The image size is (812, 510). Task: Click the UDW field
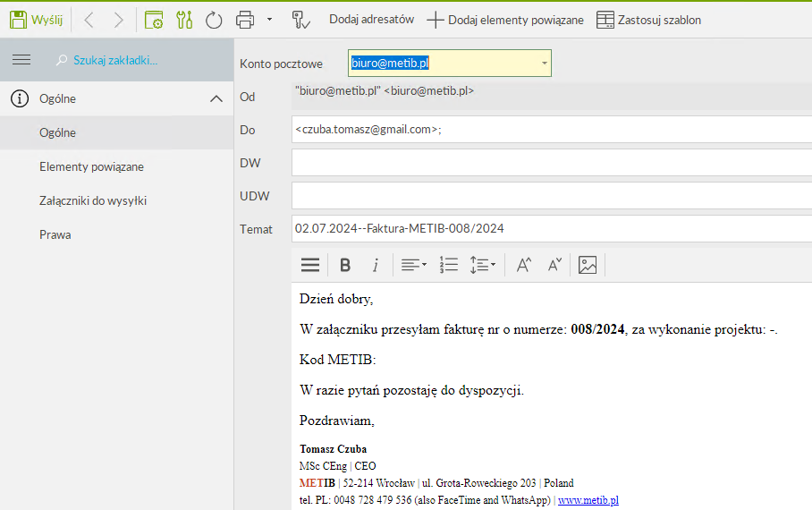[x=552, y=196]
